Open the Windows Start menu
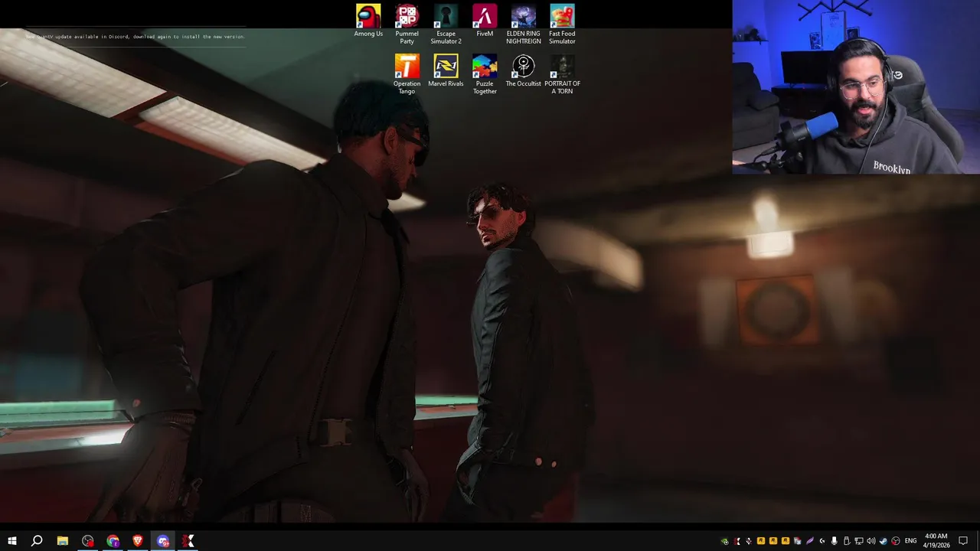This screenshot has width=980, height=551. 11,541
